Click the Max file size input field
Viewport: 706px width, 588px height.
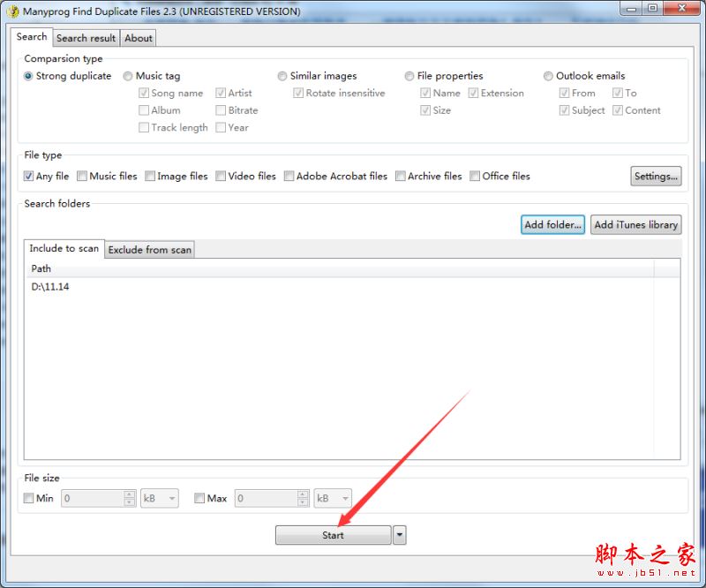pos(267,498)
